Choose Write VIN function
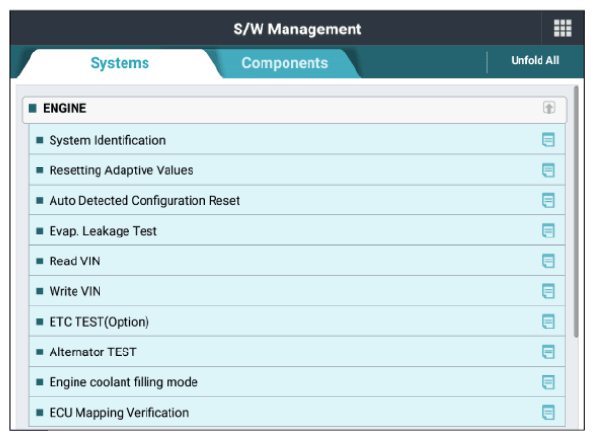 [x=297, y=291]
